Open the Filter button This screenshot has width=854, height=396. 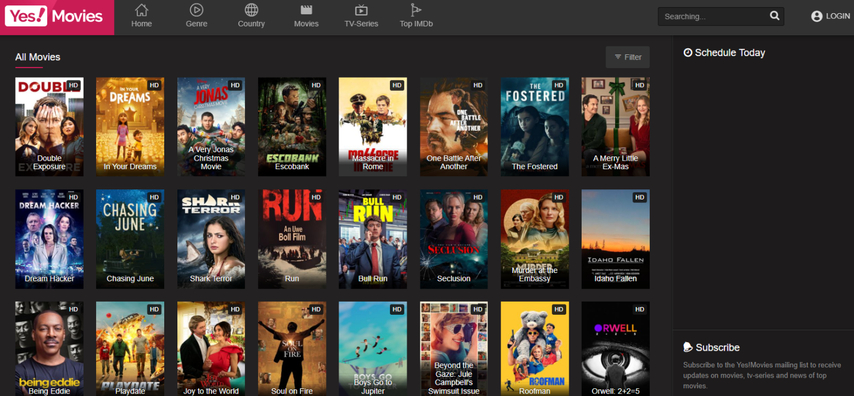pyautogui.click(x=627, y=57)
